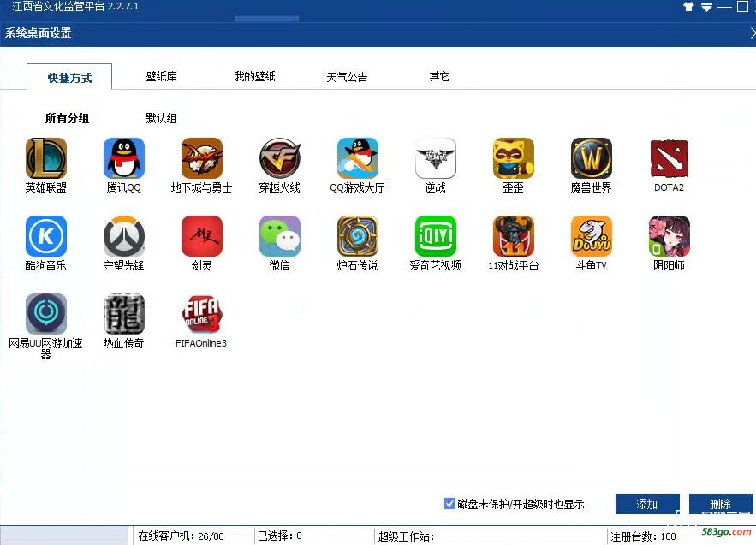Pick the 逆战 game icon

click(436, 158)
